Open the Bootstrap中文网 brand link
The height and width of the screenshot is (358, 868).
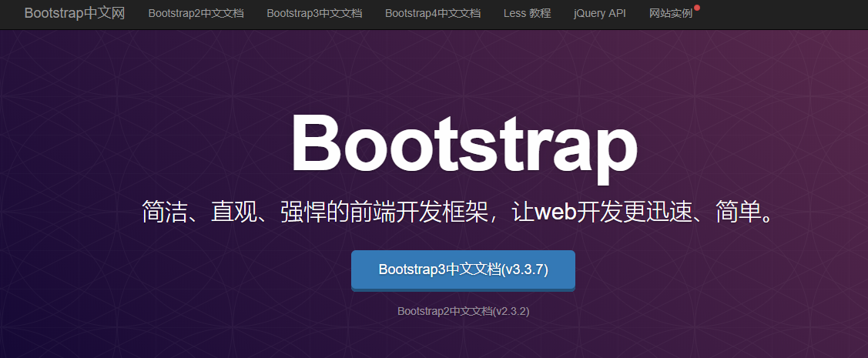(75, 13)
